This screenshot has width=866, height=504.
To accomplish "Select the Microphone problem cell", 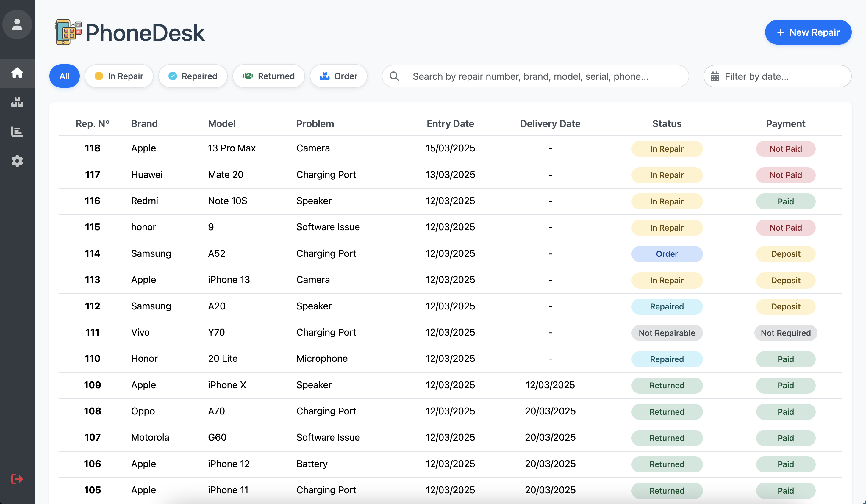I will pyautogui.click(x=322, y=358).
